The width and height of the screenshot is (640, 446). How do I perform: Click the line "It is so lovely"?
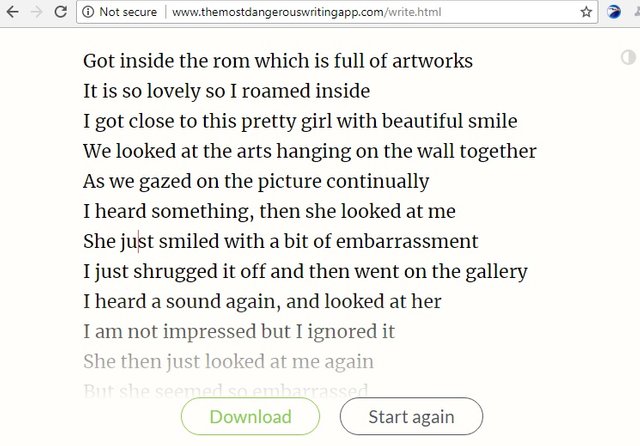pyautogui.click(x=226, y=91)
